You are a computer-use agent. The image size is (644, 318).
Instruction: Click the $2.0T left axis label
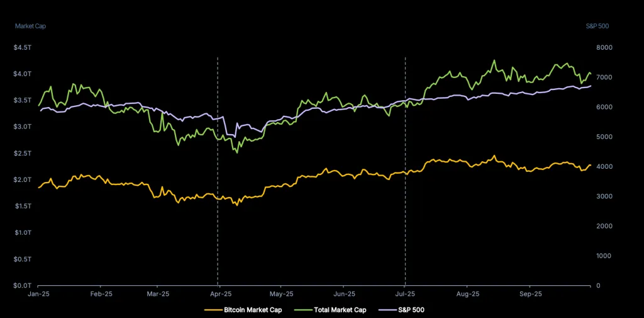pos(23,180)
